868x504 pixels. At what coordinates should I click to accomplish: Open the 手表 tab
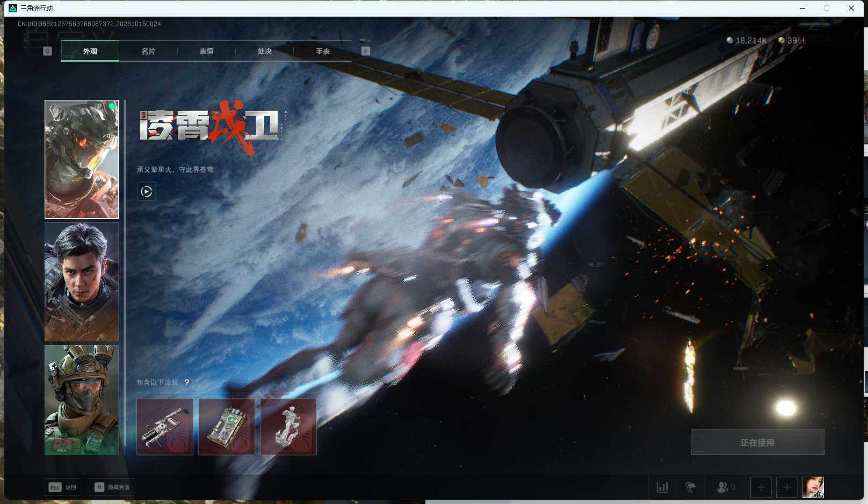click(x=323, y=51)
